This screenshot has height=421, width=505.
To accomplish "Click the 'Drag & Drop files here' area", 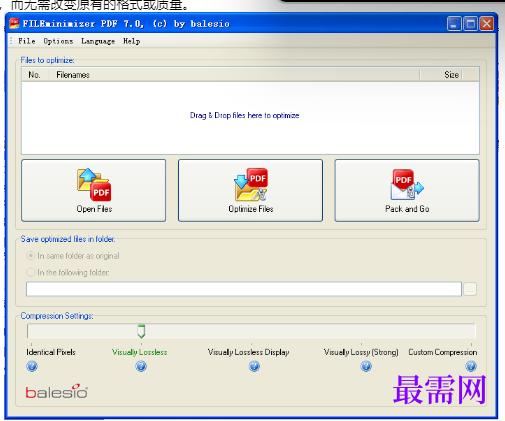I will coord(250,118).
